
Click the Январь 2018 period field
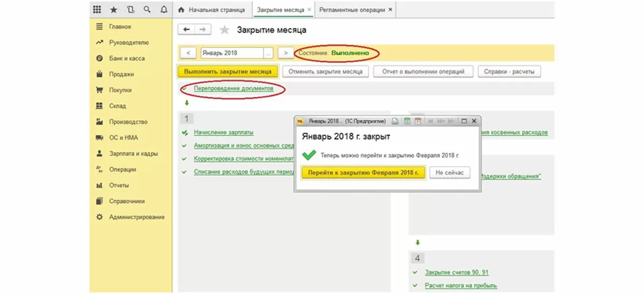pos(232,53)
